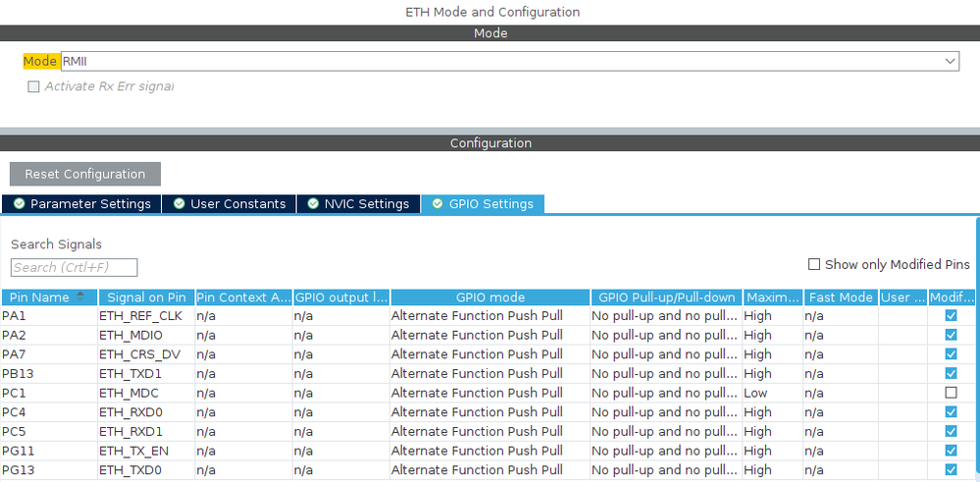The width and height of the screenshot is (980, 482).
Task: Switch to User Constants tab
Action: pyautogui.click(x=229, y=204)
